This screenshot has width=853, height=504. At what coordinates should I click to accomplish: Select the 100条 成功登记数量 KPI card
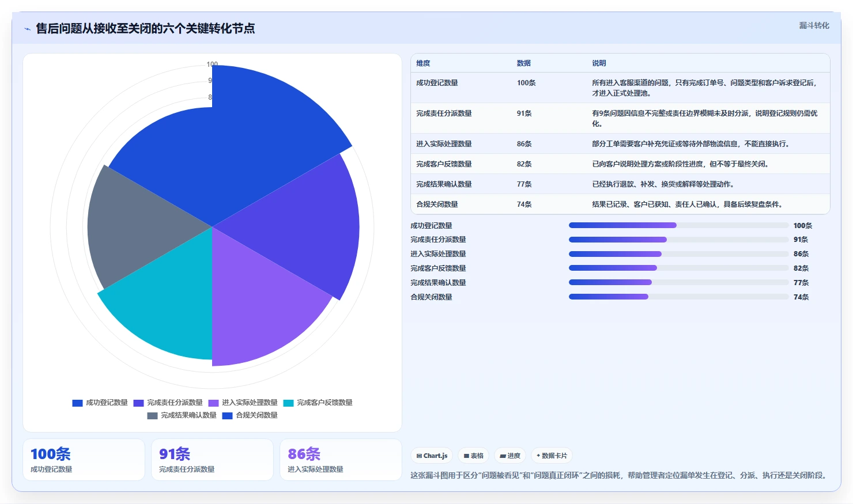(84, 460)
